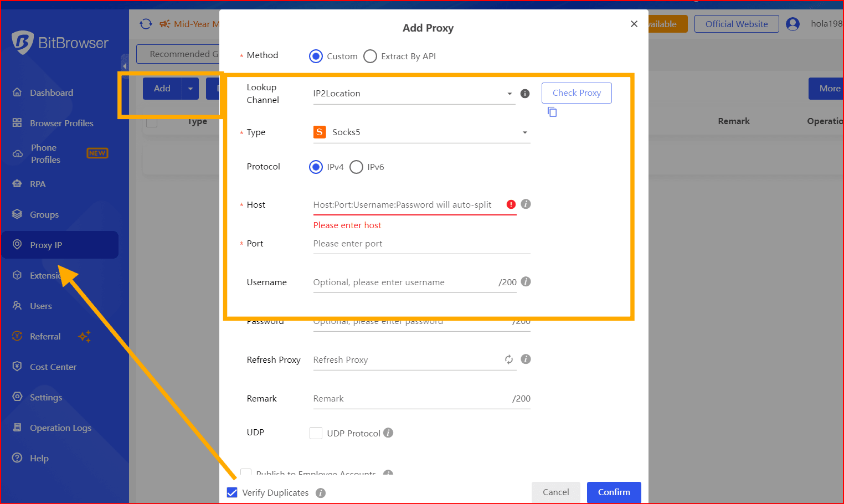
Task: Select the IPv4 protocol radio button
Action: [316, 167]
